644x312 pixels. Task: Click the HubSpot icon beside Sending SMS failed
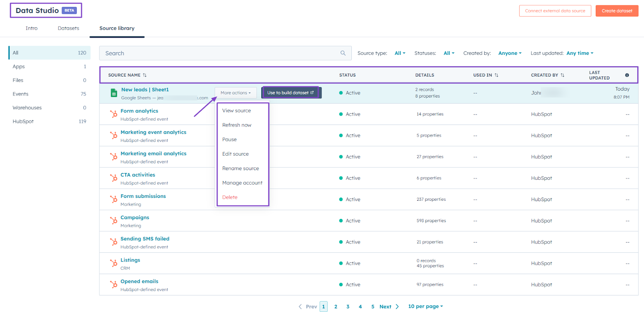(114, 242)
